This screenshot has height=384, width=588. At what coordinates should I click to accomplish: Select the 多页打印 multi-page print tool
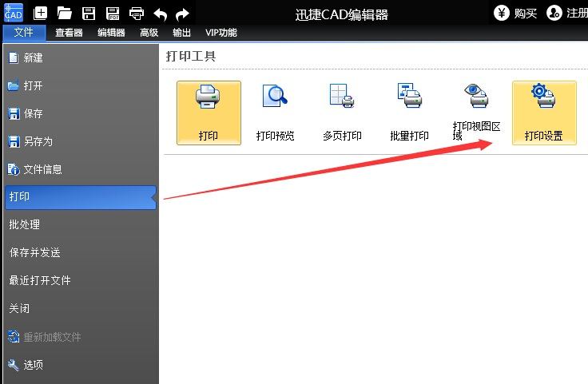click(x=342, y=113)
